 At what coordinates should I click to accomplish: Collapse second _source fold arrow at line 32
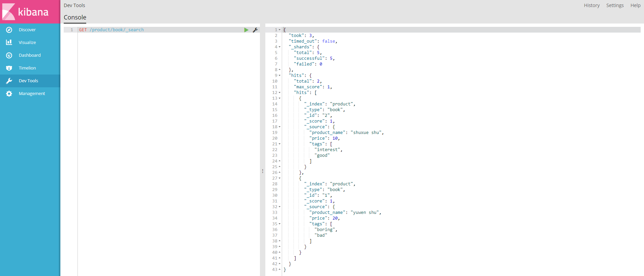point(280,207)
